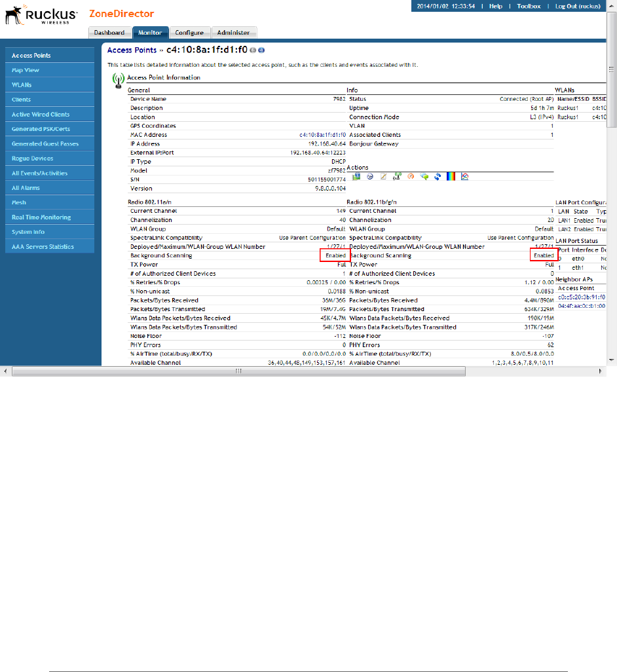Click Version value 9.8.0.0.104

330,189
